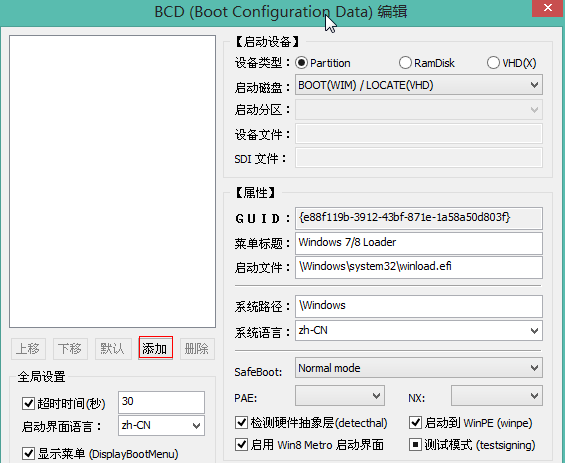The height and width of the screenshot is (463, 565).
Task: Click the timeout seconds field showing 30
Action: [161, 402]
